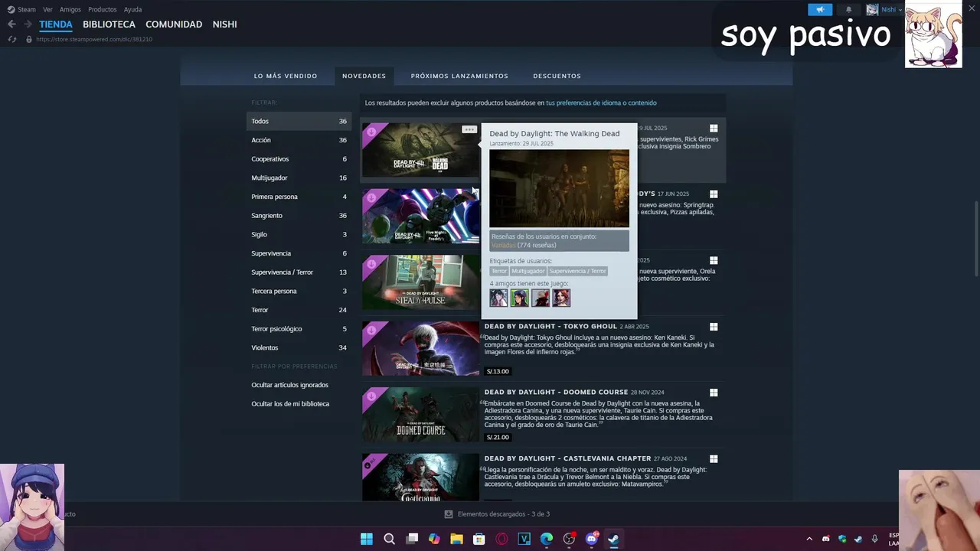Click the Windows platform icon on Doomed Course row
The width and height of the screenshot is (980, 551).
(714, 393)
